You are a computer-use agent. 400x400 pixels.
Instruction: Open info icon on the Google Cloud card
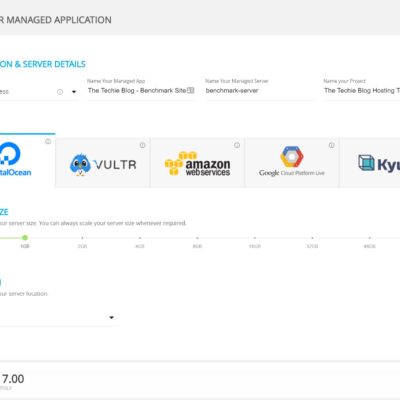(x=332, y=145)
